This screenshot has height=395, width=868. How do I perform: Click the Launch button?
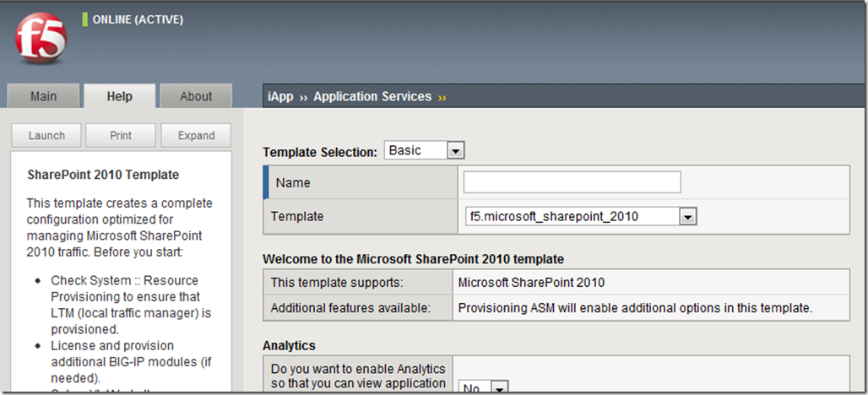click(x=46, y=136)
